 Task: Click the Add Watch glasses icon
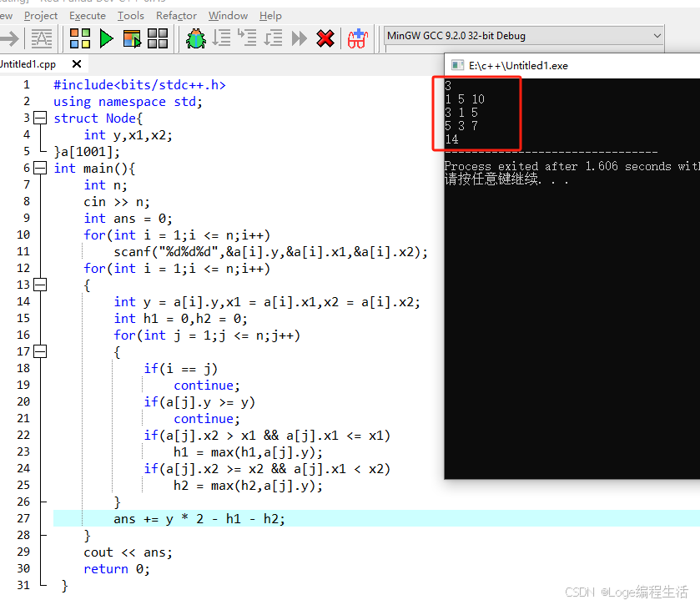pos(358,38)
